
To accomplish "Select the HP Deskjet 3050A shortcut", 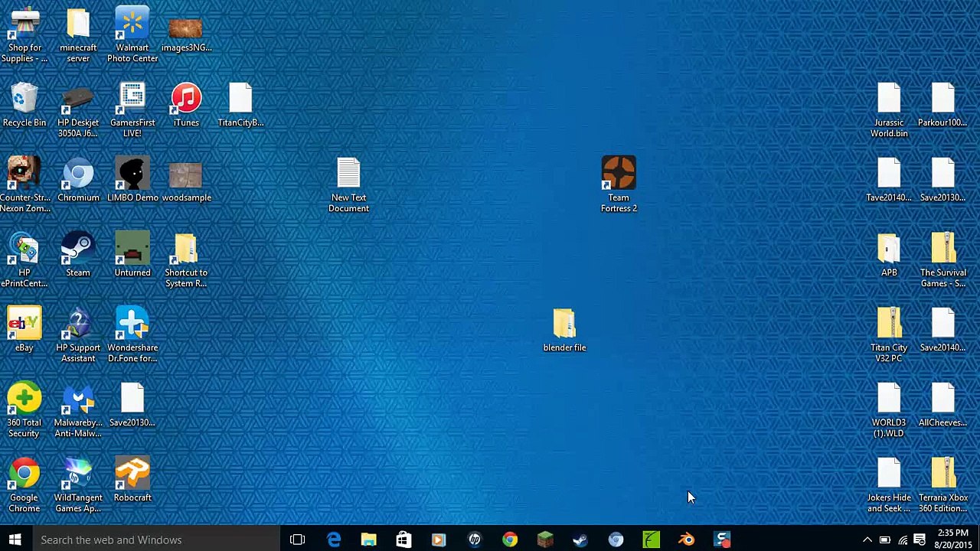I will pyautogui.click(x=78, y=111).
